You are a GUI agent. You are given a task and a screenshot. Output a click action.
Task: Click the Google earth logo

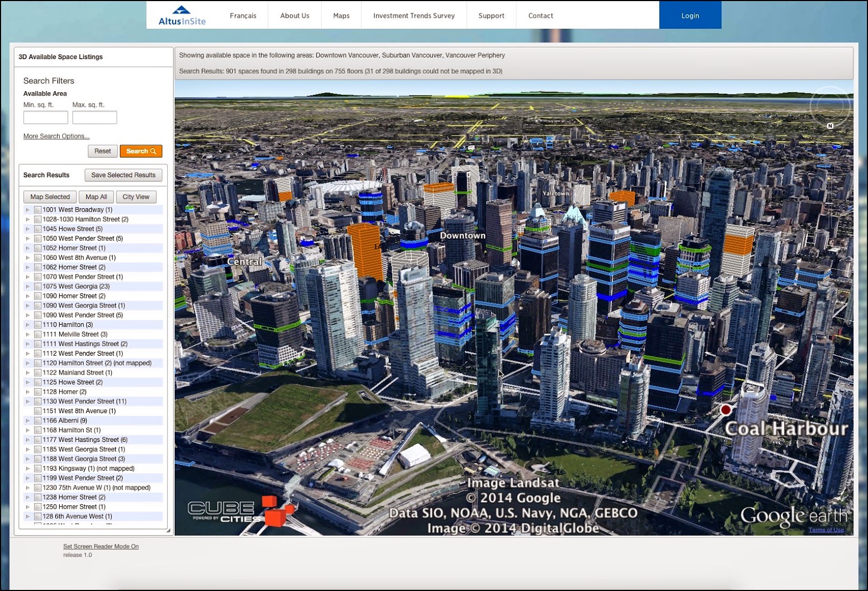click(x=794, y=517)
